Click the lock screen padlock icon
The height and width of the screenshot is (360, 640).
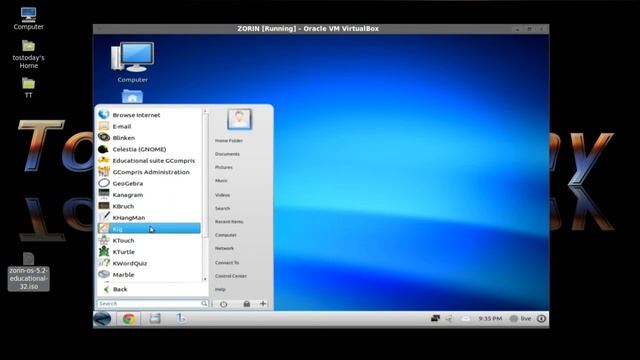tap(247, 304)
